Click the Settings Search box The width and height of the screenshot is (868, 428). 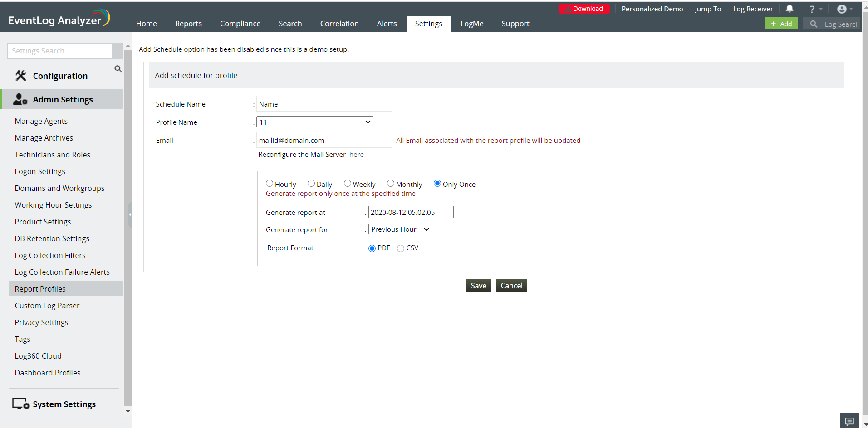tap(59, 51)
